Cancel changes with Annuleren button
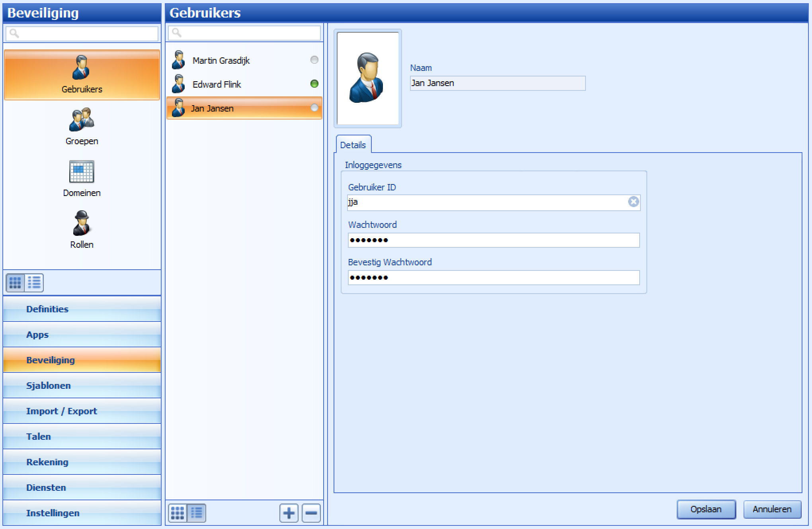The image size is (812, 529). tap(772, 509)
